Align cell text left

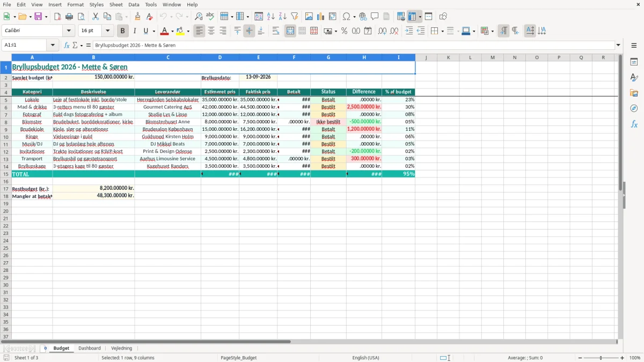click(x=200, y=31)
